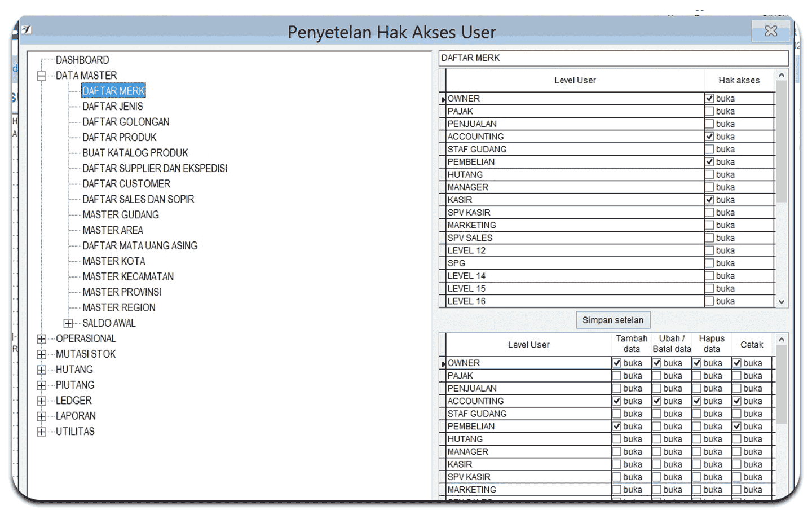Expand the HUTANG tree node
This screenshot has height=510, width=812.
tap(41, 370)
